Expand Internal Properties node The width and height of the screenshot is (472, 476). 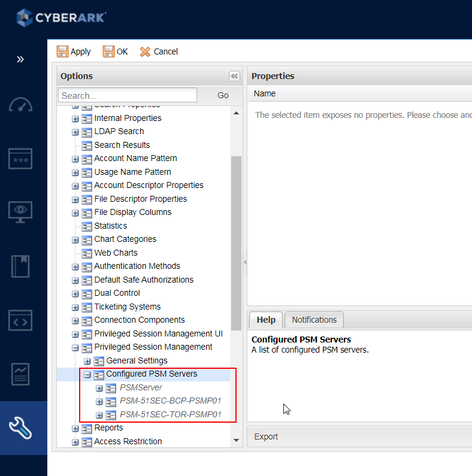[x=75, y=119]
